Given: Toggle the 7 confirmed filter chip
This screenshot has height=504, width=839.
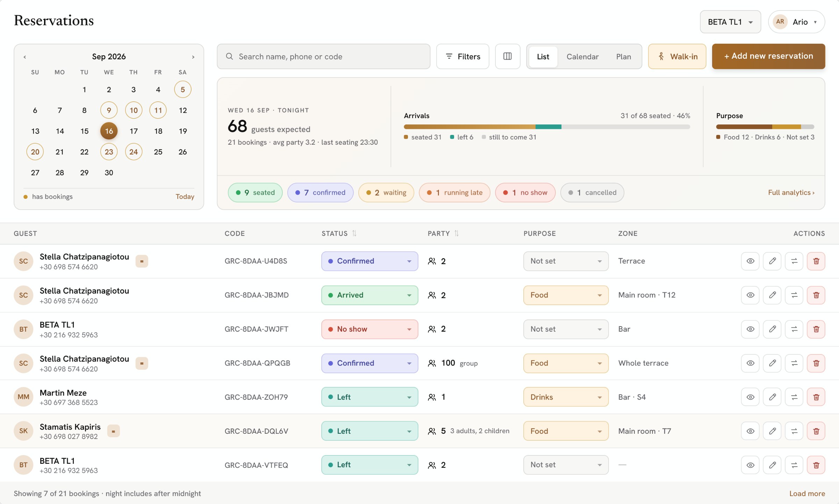Looking at the screenshot, I should (x=320, y=193).
